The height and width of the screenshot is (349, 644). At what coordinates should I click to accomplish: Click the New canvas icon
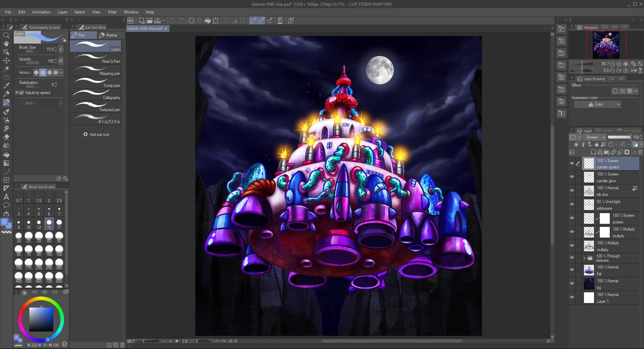click(x=142, y=20)
